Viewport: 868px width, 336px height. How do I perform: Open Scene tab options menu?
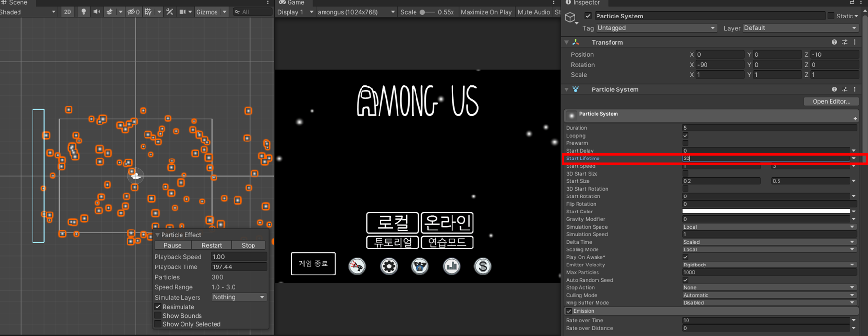pos(268,2)
